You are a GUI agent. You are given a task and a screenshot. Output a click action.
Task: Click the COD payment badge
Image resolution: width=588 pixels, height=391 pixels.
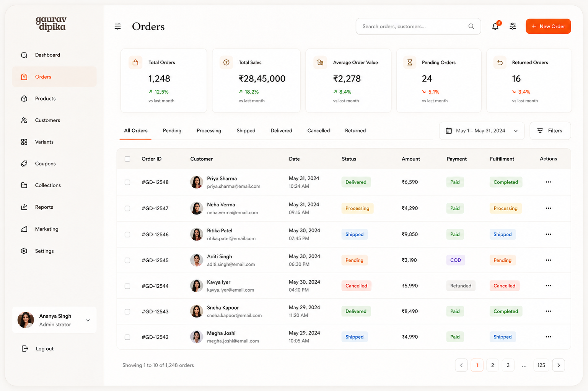pyautogui.click(x=456, y=260)
